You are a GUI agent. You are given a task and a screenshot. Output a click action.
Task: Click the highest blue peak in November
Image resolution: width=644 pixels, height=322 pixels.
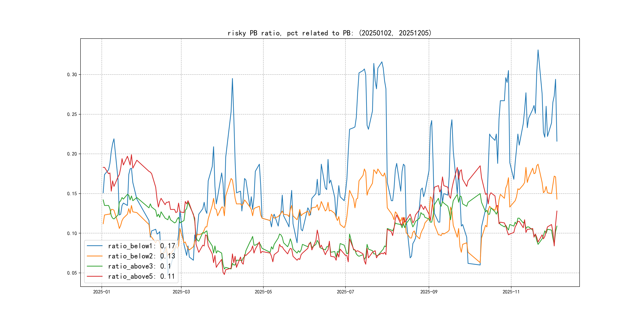click(x=538, y=50)
